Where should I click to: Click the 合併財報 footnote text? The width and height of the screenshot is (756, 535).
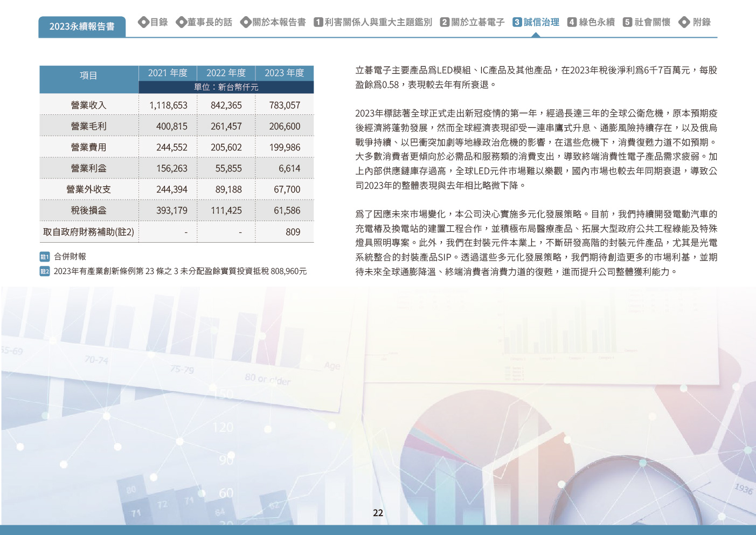(70, 257)
